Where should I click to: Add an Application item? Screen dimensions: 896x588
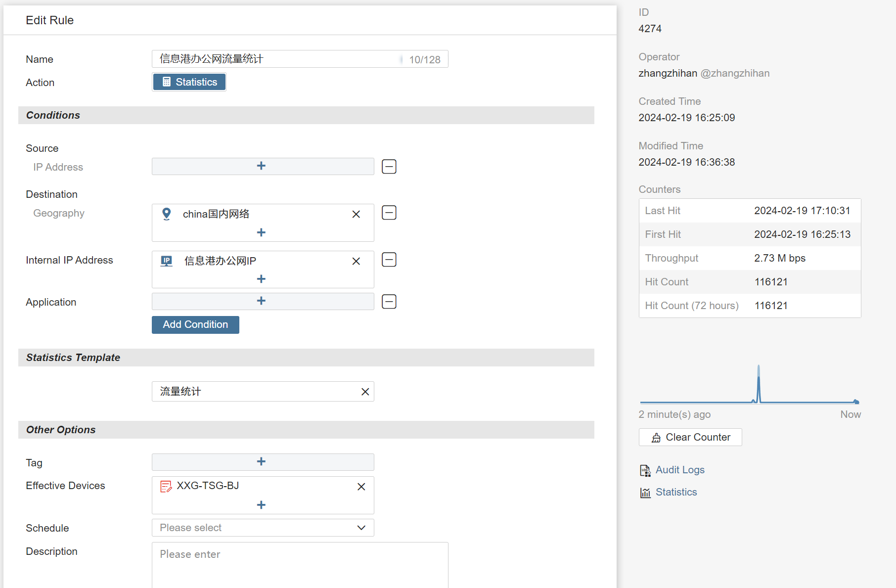point(262,301)
